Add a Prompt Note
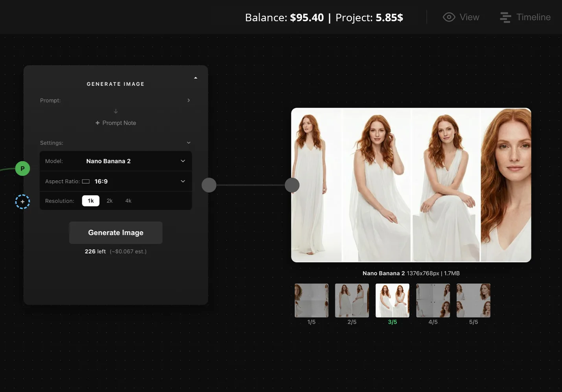562x392 pixels. [116, 123]
